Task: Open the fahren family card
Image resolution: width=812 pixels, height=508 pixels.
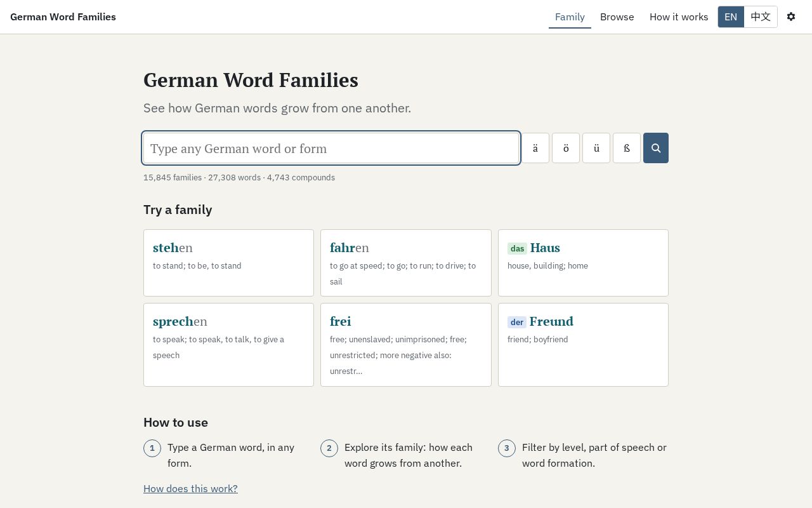Action: coord(406,263)
